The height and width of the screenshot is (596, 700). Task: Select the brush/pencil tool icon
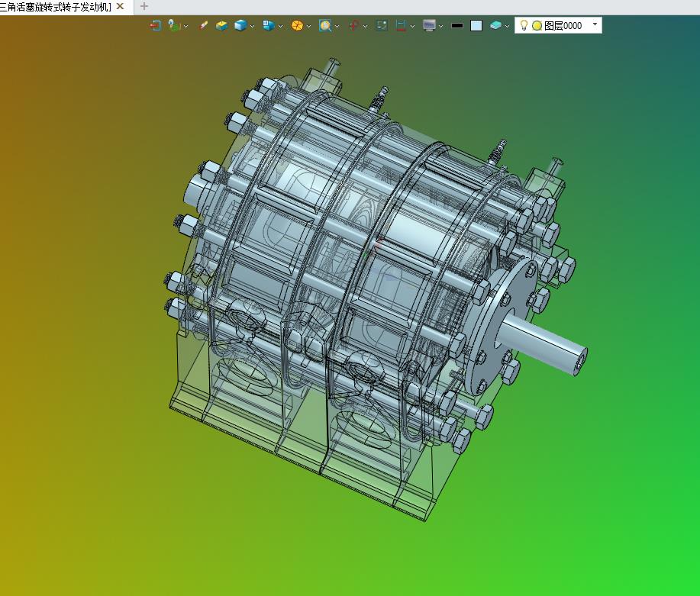(x=203, y=25)
